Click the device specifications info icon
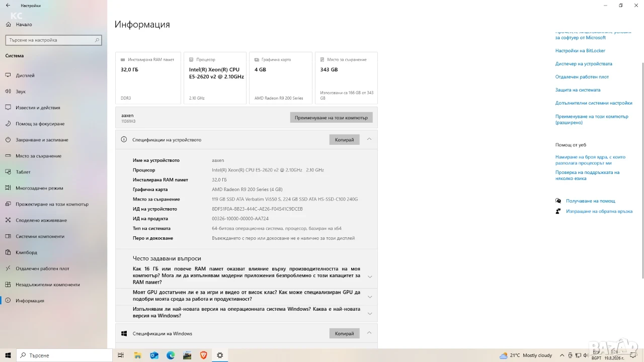The width and height of the screenshot is (644, 362). [x=124, y=140]
